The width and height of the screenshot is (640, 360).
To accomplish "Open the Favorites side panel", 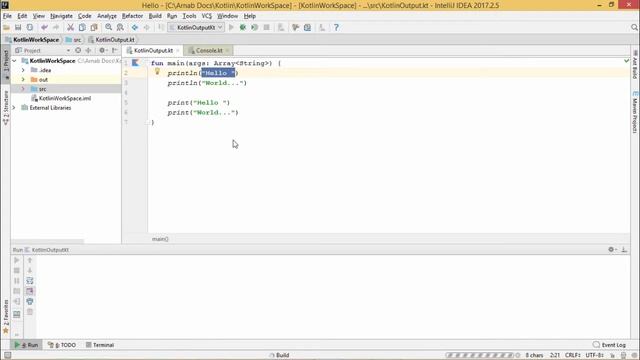I will tap(6, 317).
